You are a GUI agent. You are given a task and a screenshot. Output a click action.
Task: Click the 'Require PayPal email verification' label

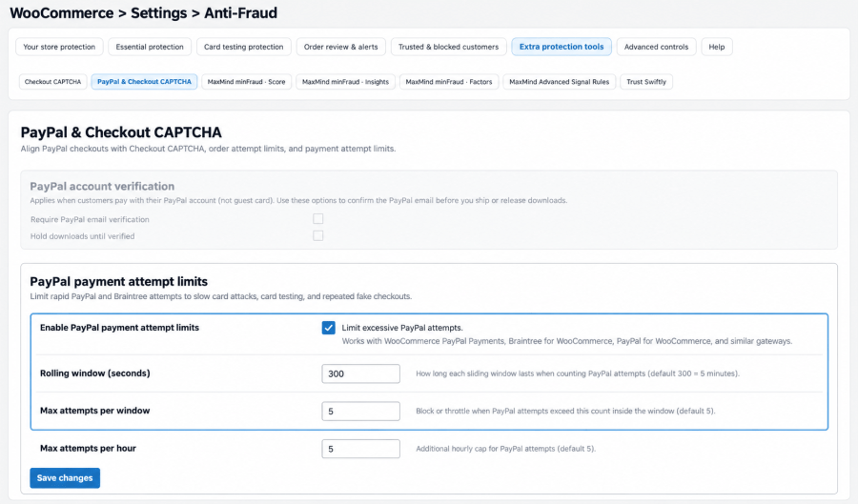[x=90, y=219]
